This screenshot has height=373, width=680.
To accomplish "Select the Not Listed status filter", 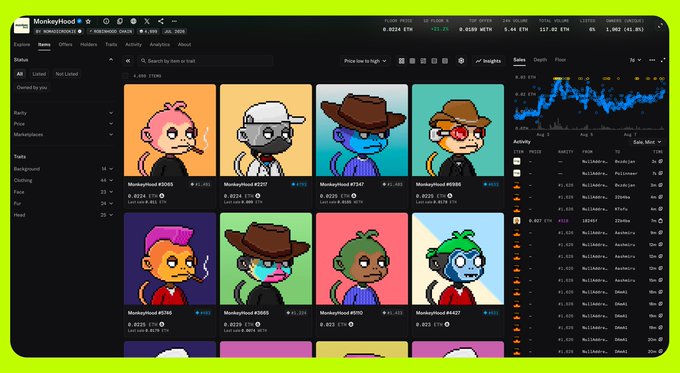I will point(67,74).
